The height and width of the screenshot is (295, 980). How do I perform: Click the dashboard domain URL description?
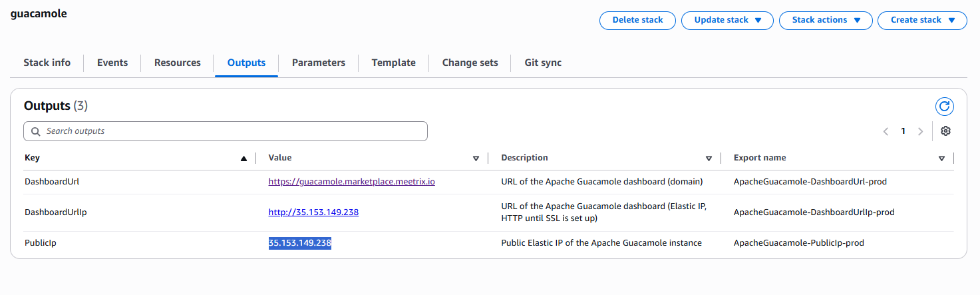click(x=602, y=181)
